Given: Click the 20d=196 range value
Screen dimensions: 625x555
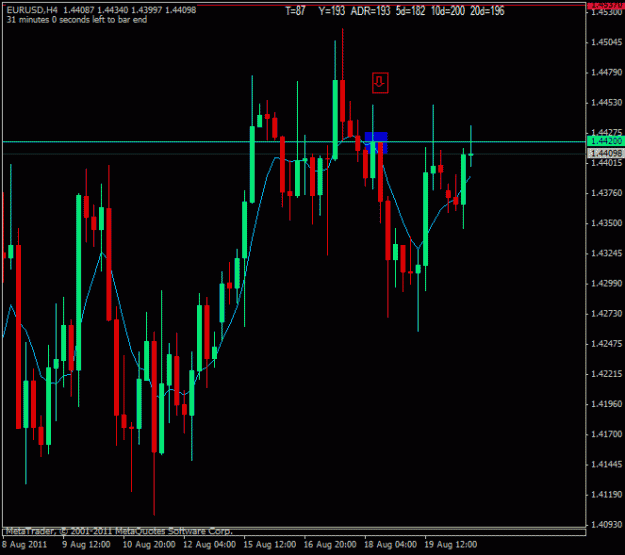Looking at the screenshot, I should pos(487,11).
